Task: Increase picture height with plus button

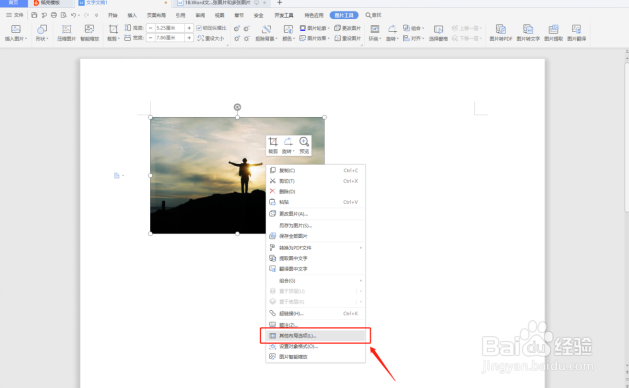Action: pyautogui.click(x=189, y=28)
